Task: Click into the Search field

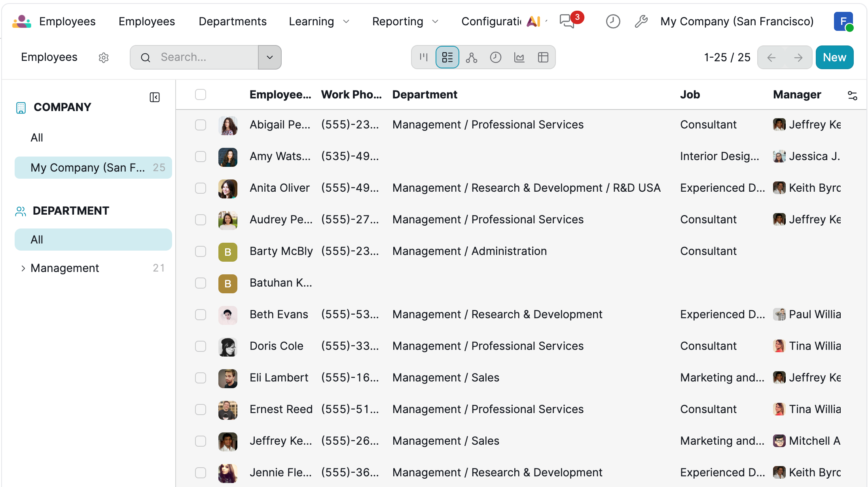Action: [x=206, y=57]
